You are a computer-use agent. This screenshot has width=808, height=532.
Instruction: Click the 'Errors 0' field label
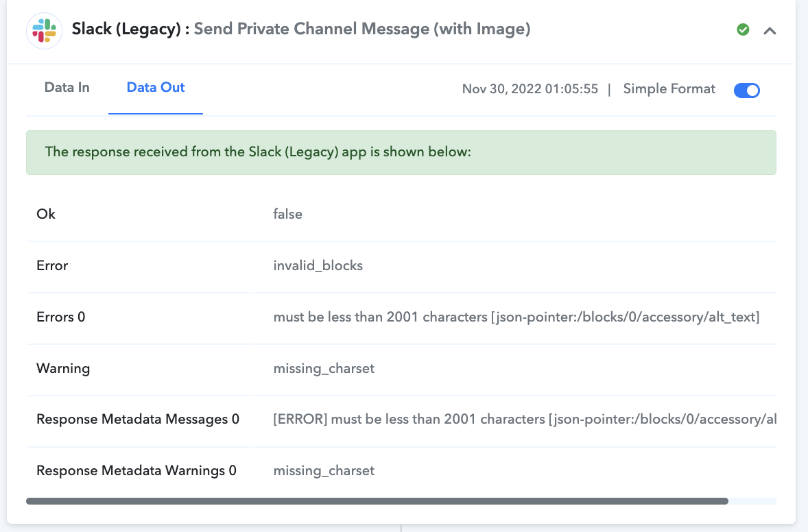61,317
